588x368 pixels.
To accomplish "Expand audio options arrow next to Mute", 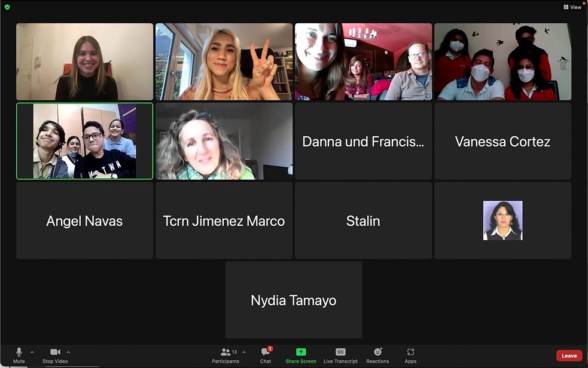I will [32, 352].
